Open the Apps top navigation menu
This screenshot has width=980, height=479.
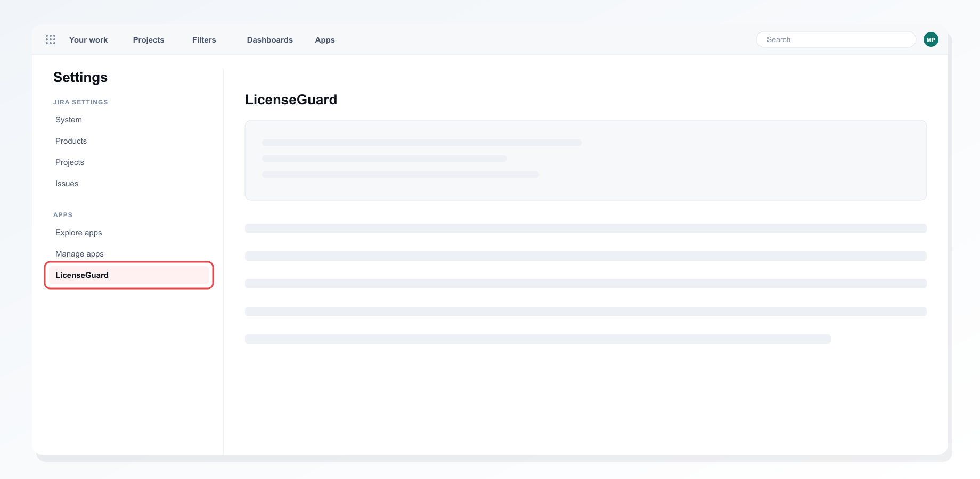coord(325,40)
